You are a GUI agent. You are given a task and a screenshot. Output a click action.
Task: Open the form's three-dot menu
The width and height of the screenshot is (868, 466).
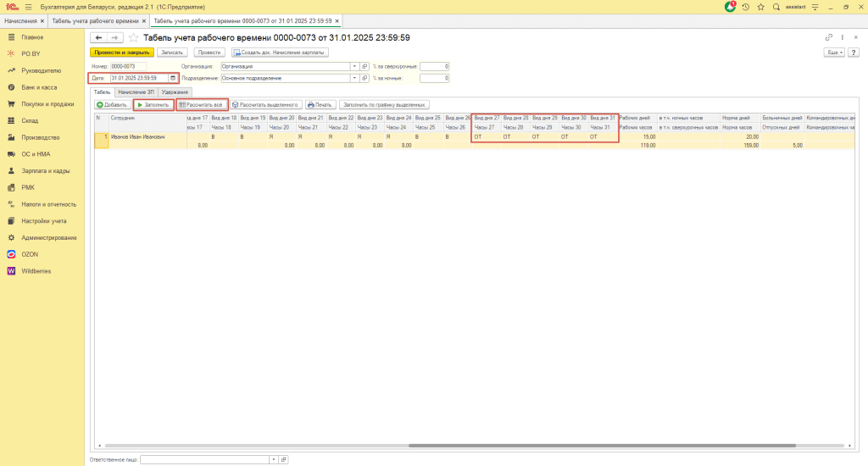(843, 37)
